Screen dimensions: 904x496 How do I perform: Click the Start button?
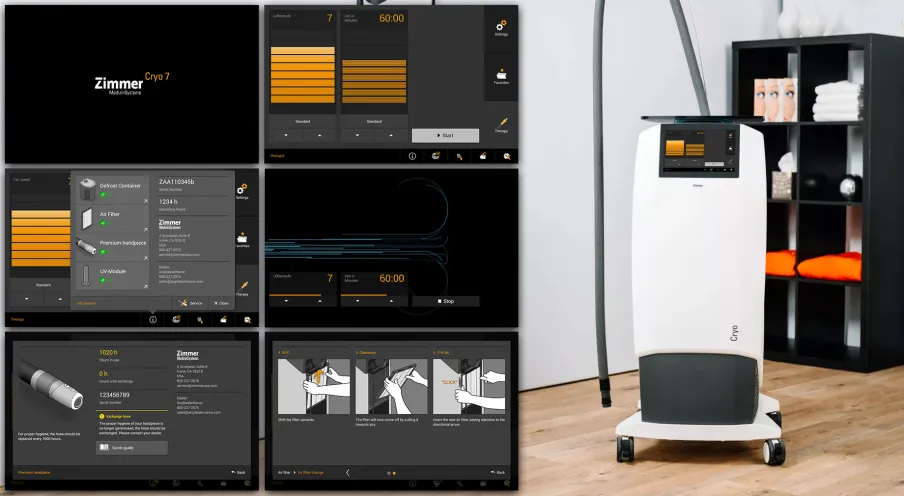[x=445, y=136]
